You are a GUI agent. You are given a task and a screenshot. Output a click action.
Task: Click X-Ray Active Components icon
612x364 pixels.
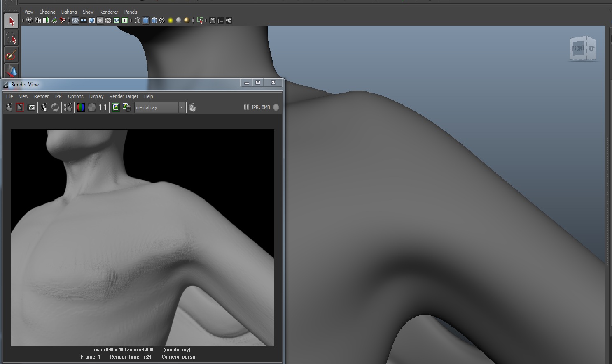tap(221, 20)
